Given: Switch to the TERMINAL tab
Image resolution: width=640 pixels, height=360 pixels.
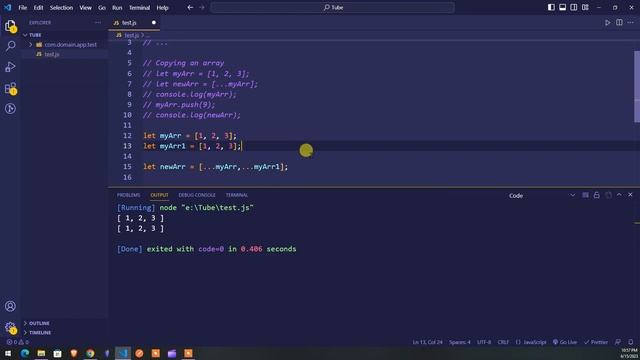Looking at the screenshot, I should tap(237, 195).
